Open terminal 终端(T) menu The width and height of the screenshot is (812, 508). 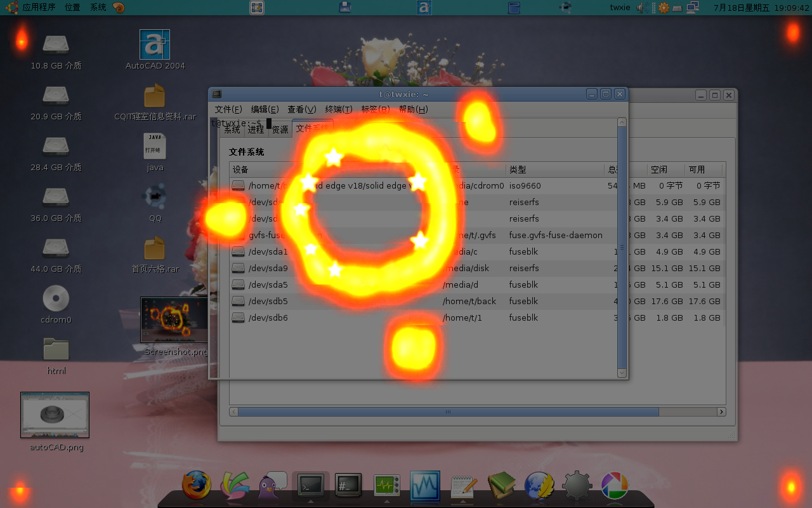pos(339,109)
